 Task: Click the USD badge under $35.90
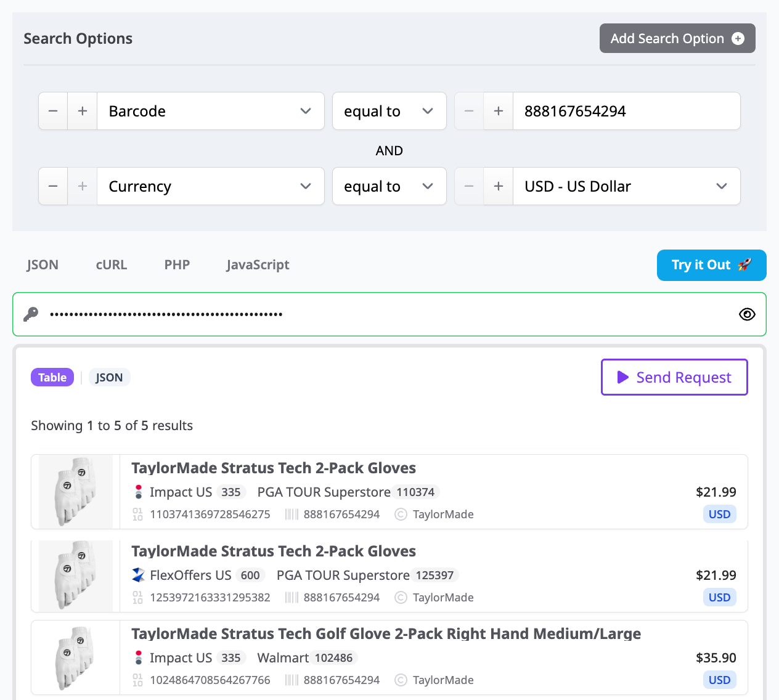click(x=719, y=680)
